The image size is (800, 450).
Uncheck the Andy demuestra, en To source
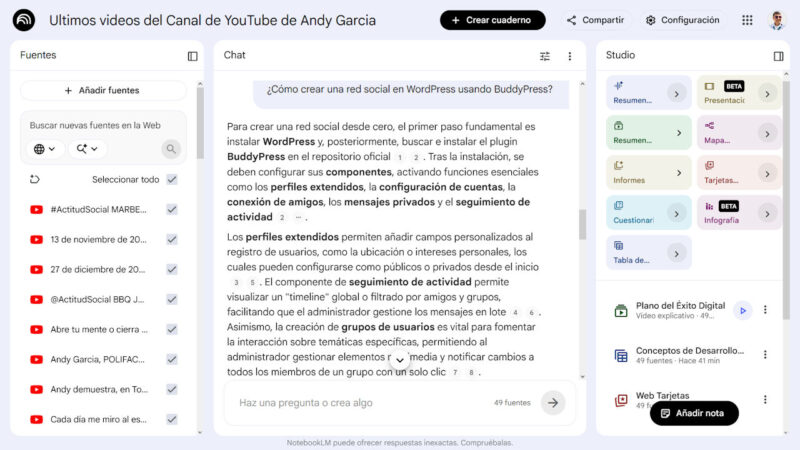point(172,389)
